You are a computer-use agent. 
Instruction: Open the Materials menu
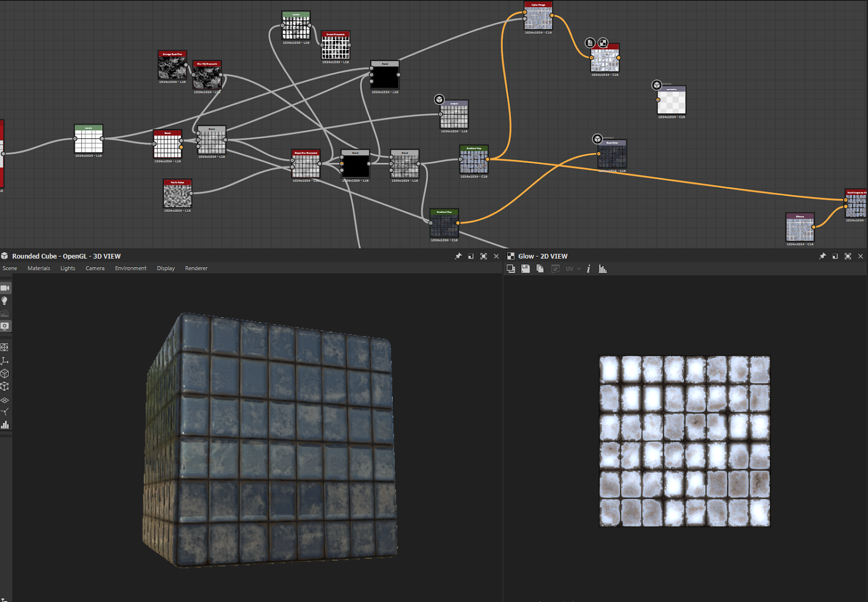[x=39, y=268]
